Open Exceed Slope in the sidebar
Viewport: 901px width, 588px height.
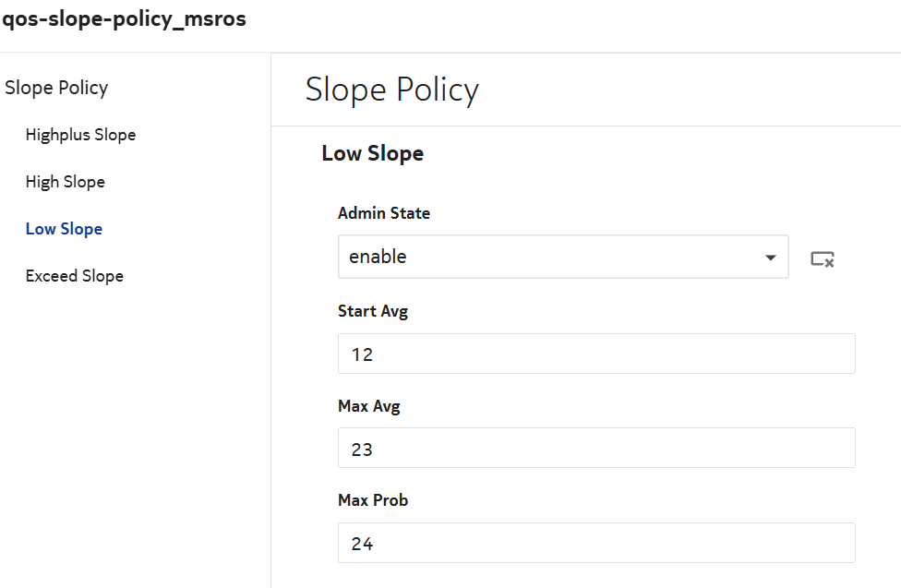[74, 276]
